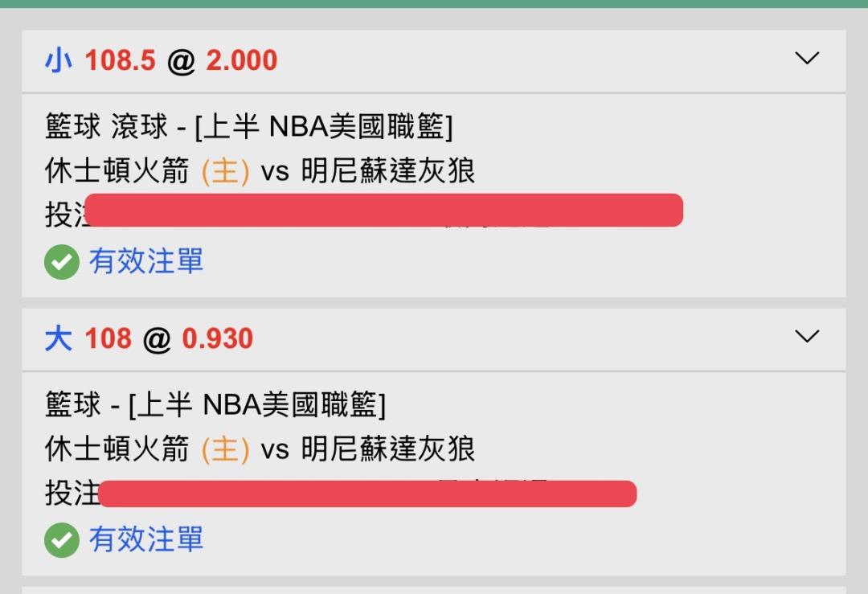Tap 籃球 滾球 league line in first card
This screenshot has width=868, height=594.
(249, 127)
